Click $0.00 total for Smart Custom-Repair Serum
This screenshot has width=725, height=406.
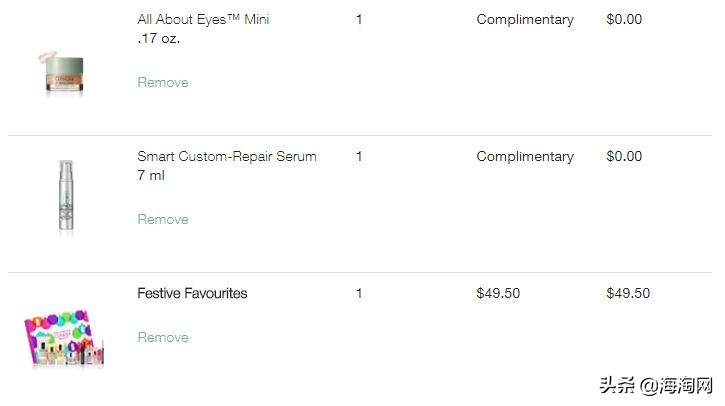624,156
